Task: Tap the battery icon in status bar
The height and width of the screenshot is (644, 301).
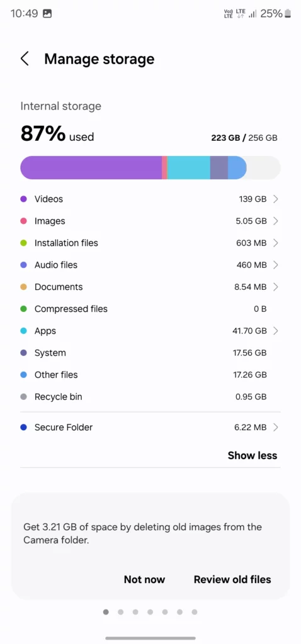Action: tap(288, 14)
